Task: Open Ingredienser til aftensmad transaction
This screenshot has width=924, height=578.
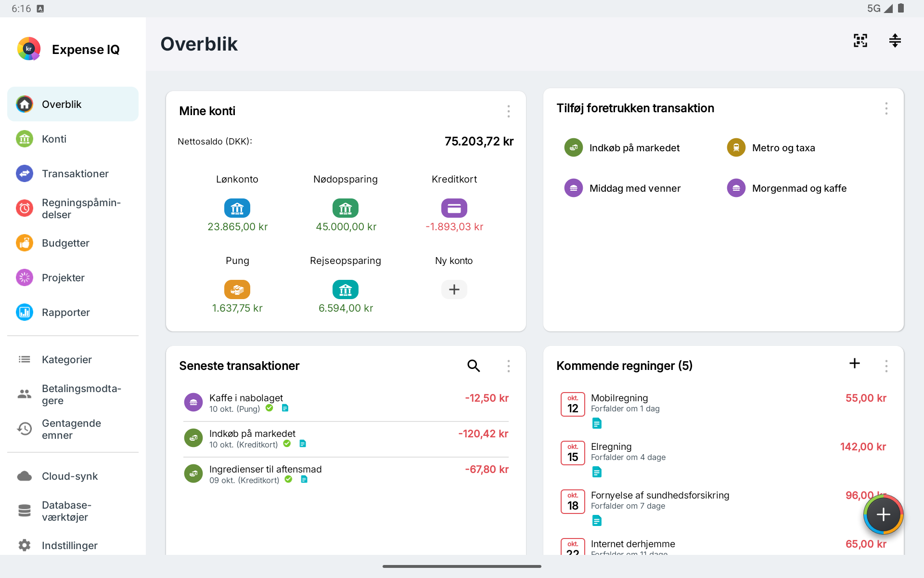Action: click(x=346, y=474)
